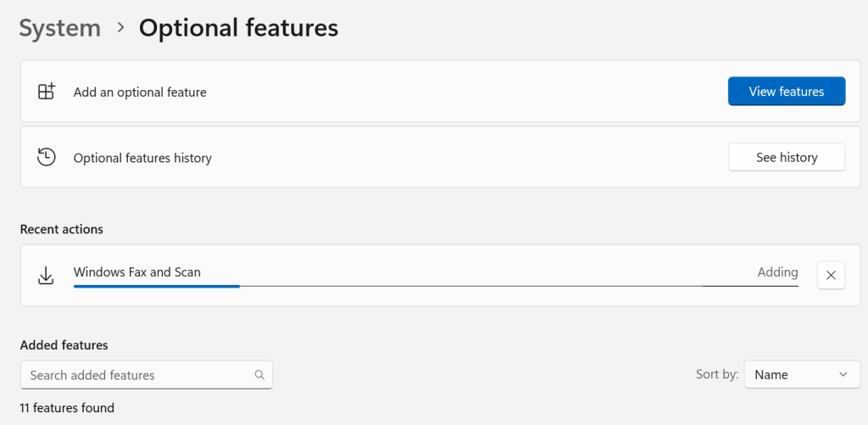Click the System breadcrumb link
Screen dimensions: 868x425
(59, 28)
